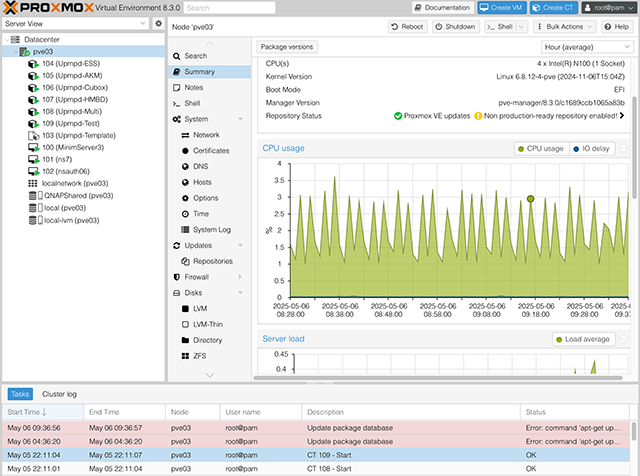
Task: Open the node Search menu item
Action: pyautogui.click(x=209, y=56)
